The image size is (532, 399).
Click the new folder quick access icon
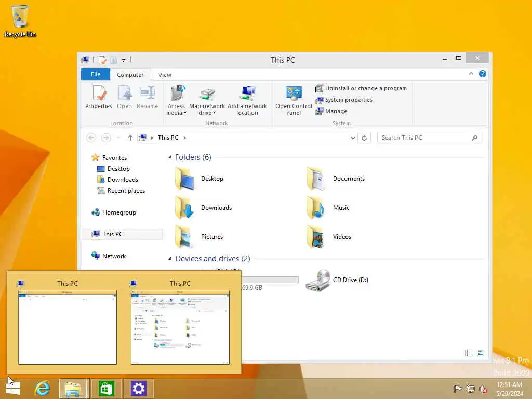tap(114, 60)
